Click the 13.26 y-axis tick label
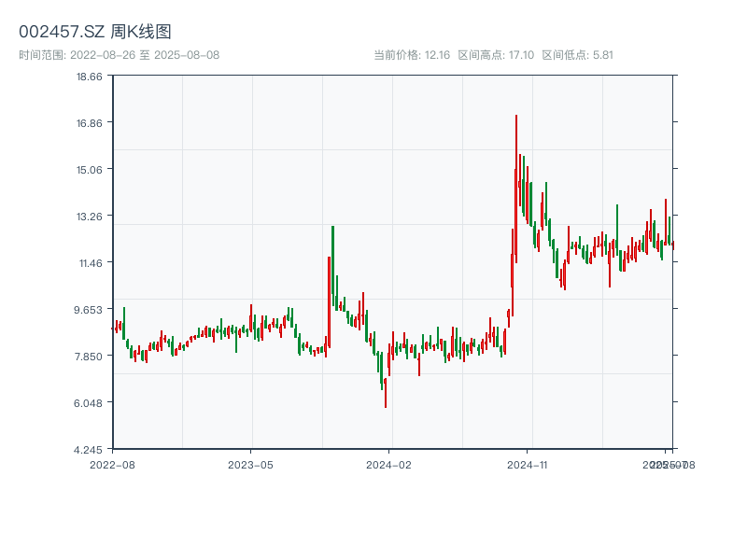Viewport: 747px width, 560px height. click(90, 217)
